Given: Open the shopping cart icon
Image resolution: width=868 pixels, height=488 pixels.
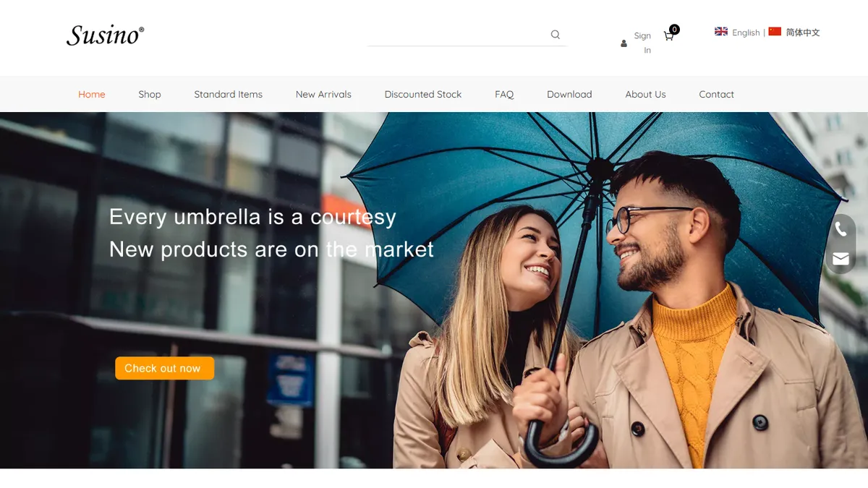Looking at the screenshot, I should 668,35.
